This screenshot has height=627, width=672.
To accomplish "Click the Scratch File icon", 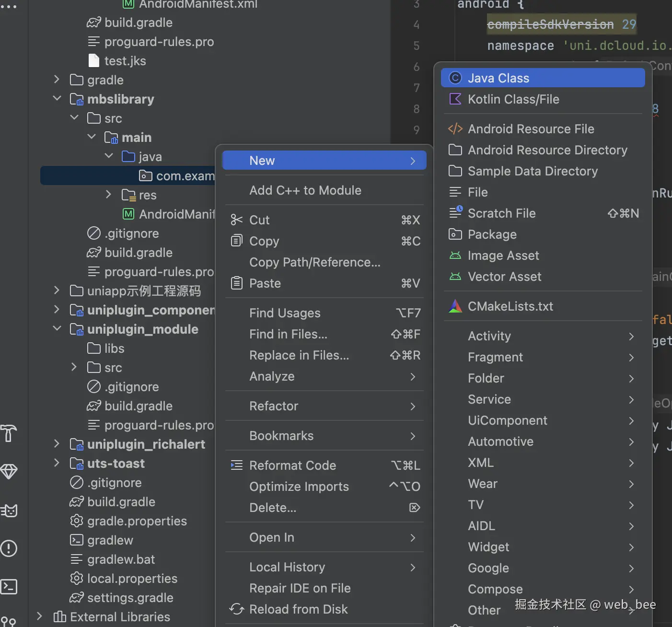I will click(x=455, y=213).
